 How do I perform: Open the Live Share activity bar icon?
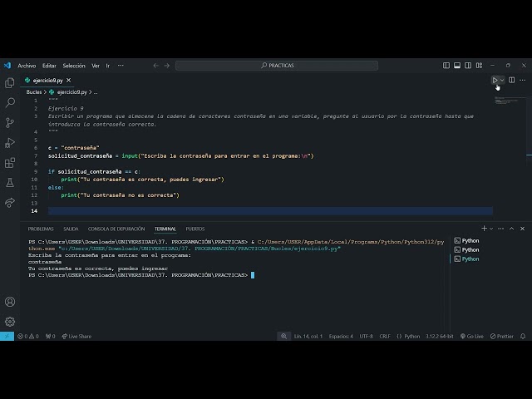tap(10, 203)
